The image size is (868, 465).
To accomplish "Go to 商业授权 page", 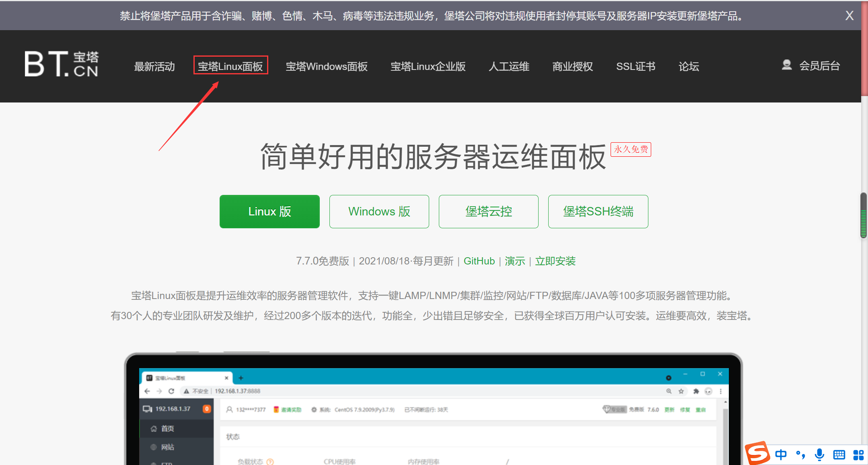I will point(573,66).
